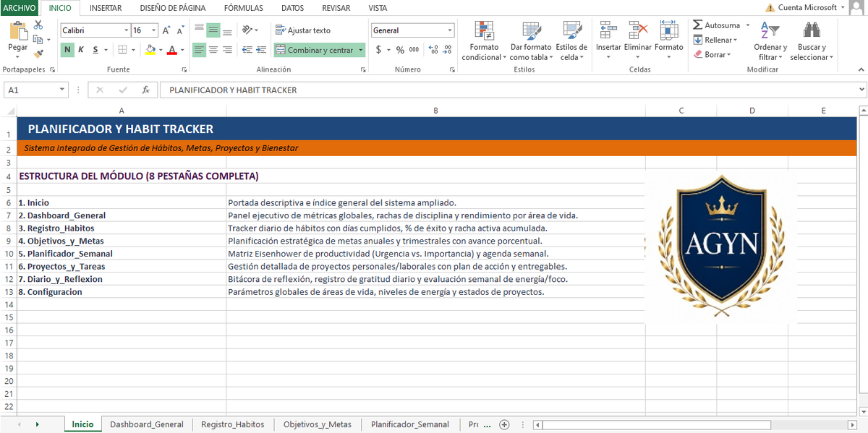Switch to FÓRMULAS ribbon tab
This screenshot has height=433, width=868.
tap(244, 8)
